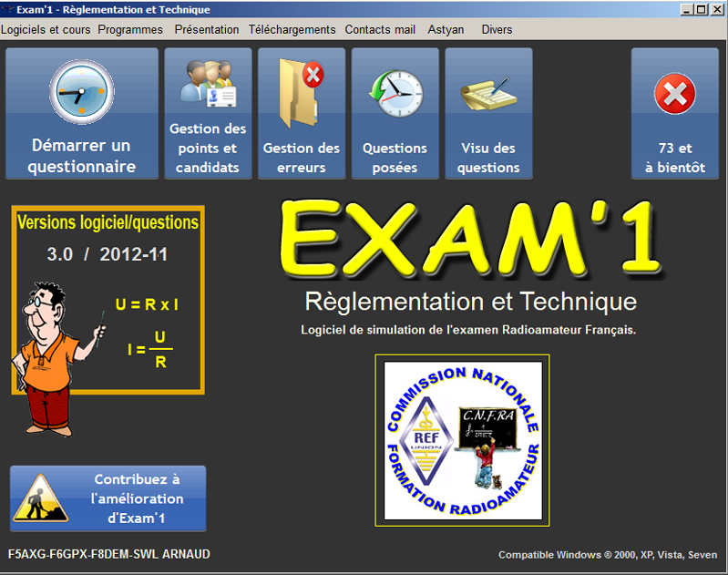Viewport: 728px width, 575px height.
Task: Click the version text 3.0 / 2012-11
Action: pos(108,254)
